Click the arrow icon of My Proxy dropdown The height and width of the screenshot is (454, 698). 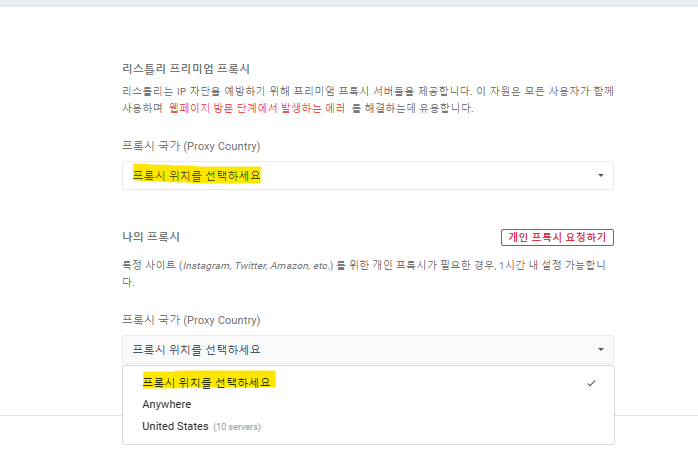(x=600, y=350)
